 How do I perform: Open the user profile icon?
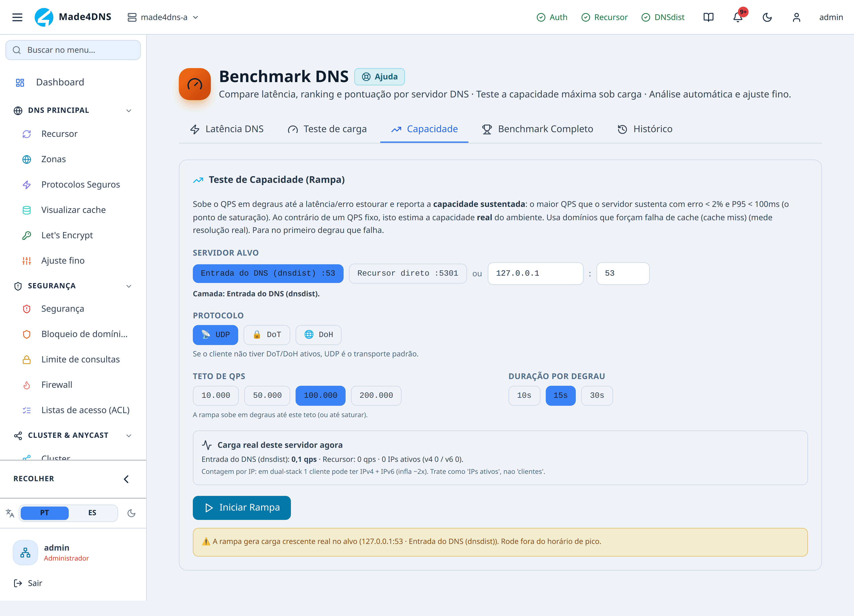pyautogui.click(x=796, y=17)
